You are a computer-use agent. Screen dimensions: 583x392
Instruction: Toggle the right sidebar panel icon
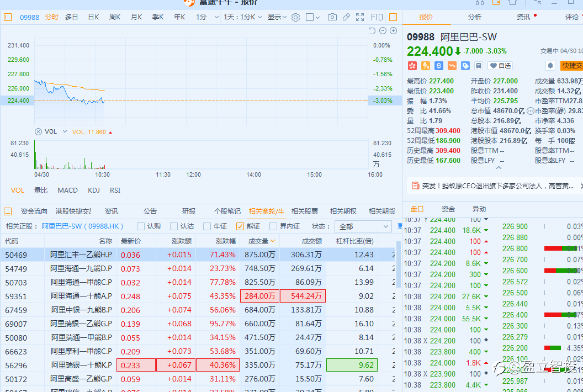pos(393,17)
